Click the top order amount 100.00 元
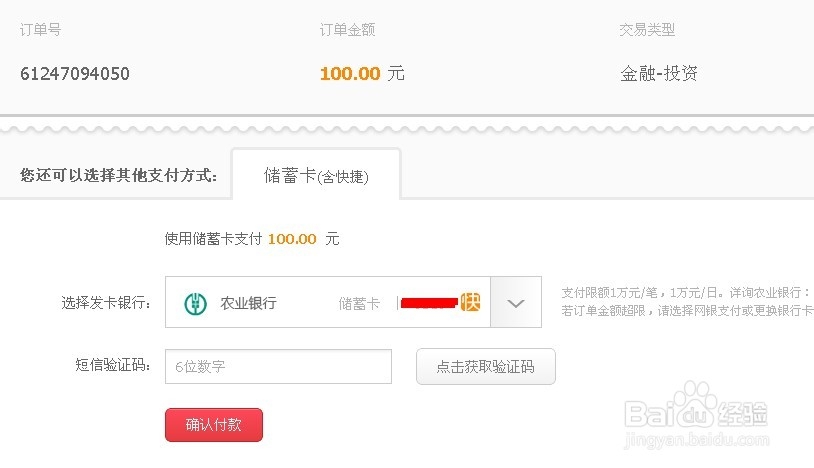This screenshot has height=468, width=814. 362,73
